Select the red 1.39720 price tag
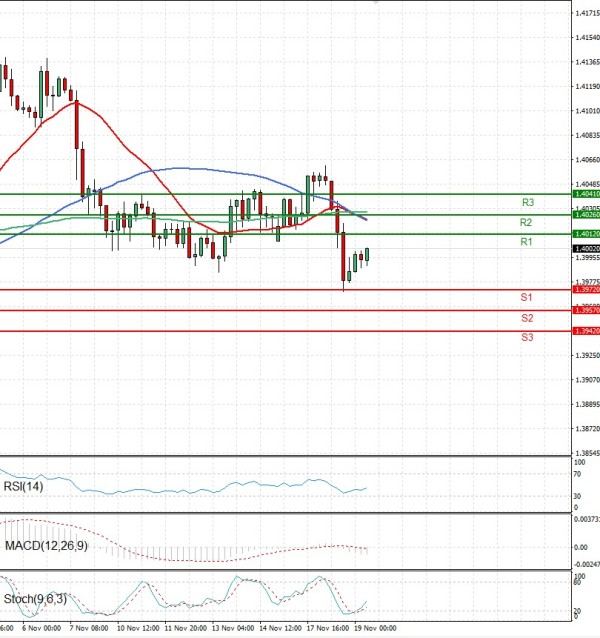600x638 pixels. tap(586, 290)
